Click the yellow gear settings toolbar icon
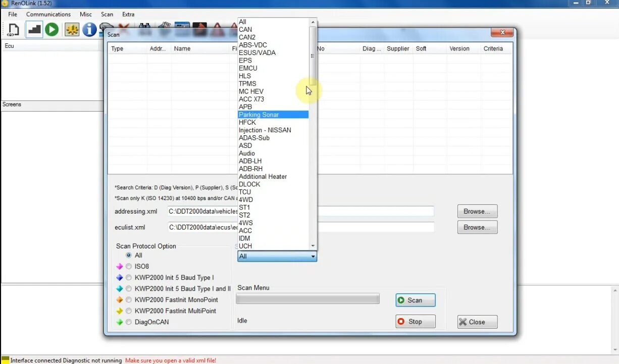This screenshot has width=619, height=364. [x=72, y=29]
